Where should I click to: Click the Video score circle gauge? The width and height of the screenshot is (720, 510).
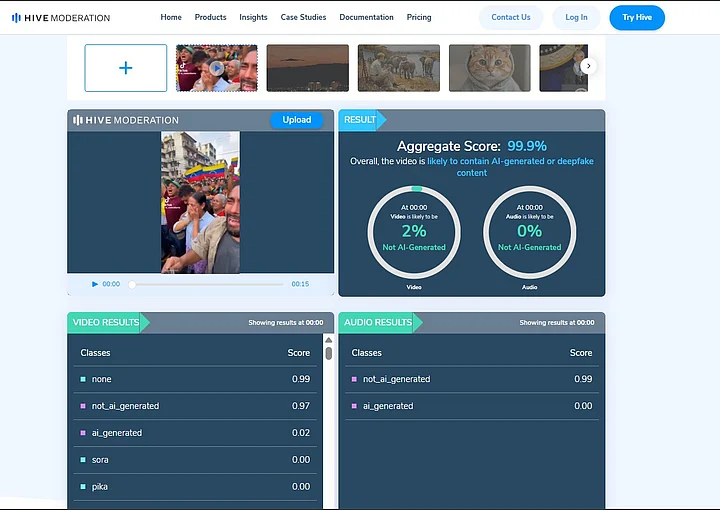point(414,232)
